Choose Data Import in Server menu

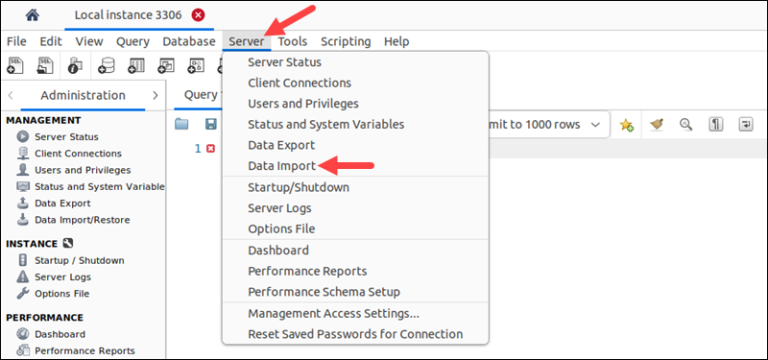click(x=282, y=166)
